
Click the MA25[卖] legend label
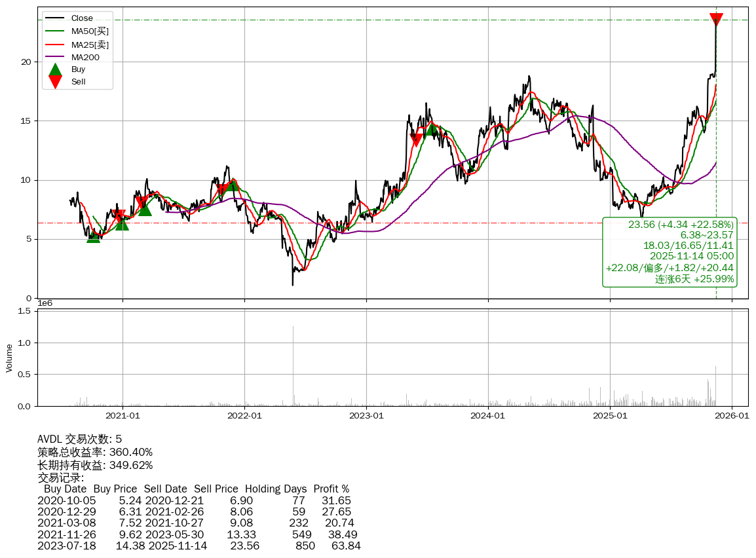pyautogui.click(x=90, y=44)
